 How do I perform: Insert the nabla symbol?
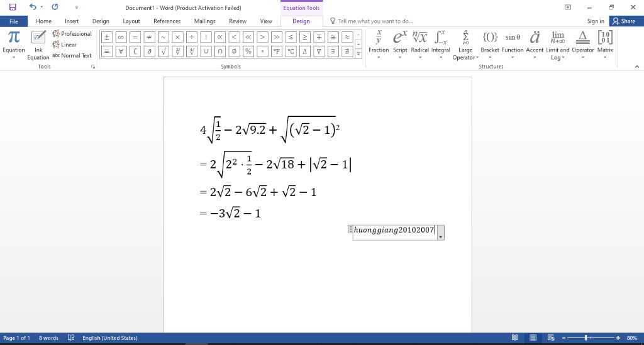(319, 52)
